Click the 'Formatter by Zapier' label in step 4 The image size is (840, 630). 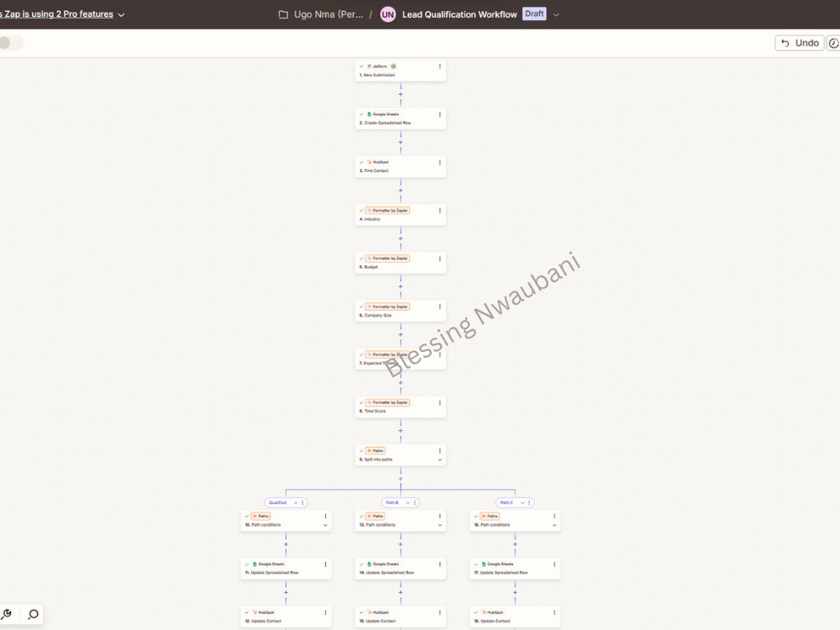point(390,211)
